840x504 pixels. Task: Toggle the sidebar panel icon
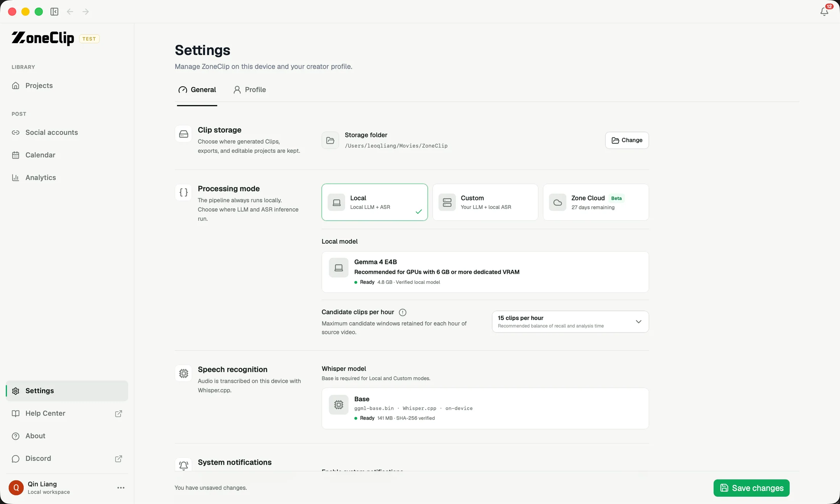[55, 12]
